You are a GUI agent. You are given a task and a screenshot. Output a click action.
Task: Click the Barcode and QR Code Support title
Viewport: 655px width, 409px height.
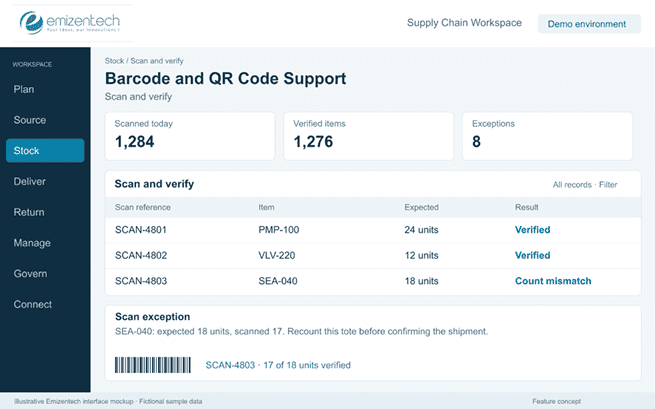[225, 79]
